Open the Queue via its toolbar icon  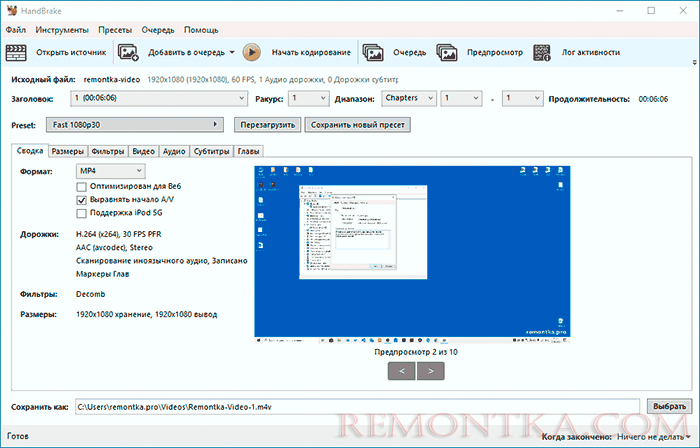373,52
